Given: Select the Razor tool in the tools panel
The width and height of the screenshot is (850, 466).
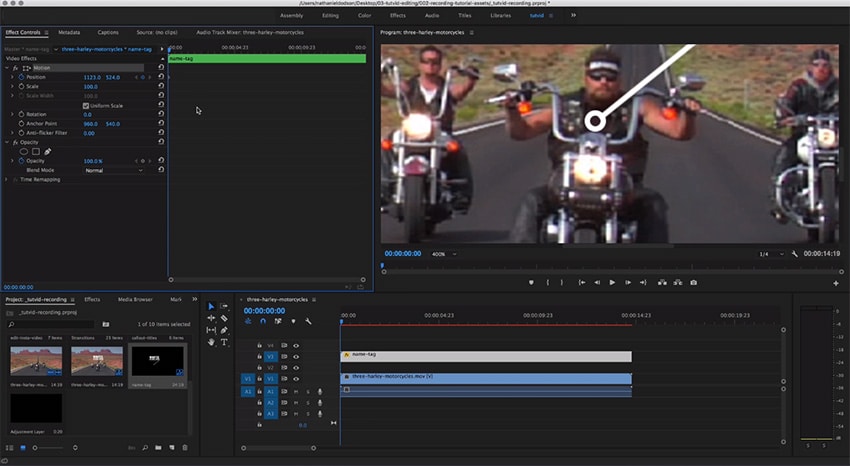Looking at the screenshot, I should pos(224,318).
